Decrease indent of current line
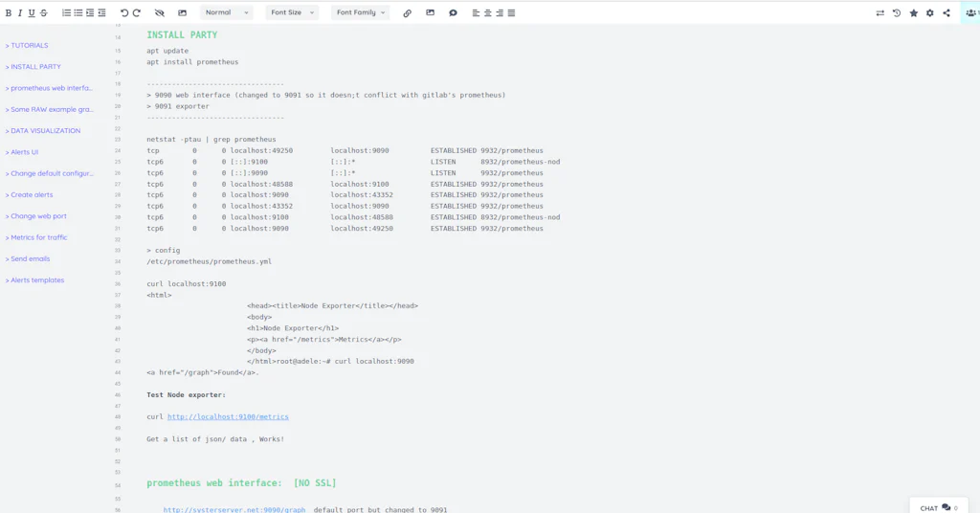980x513 pixels. click(101, 12)
